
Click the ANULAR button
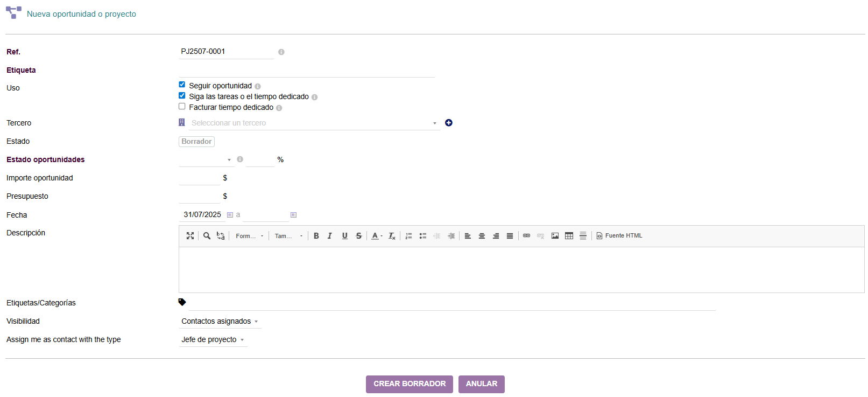(481, 384)
